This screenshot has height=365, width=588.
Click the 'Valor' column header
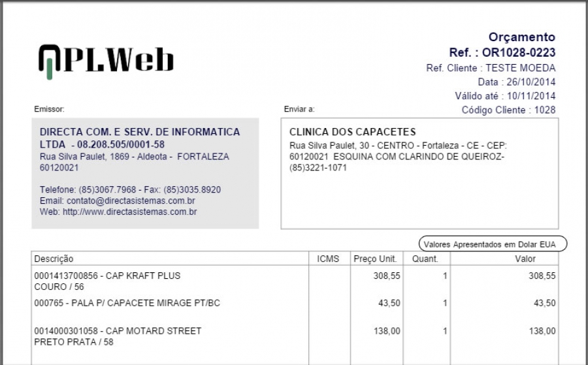pos(525,259)
